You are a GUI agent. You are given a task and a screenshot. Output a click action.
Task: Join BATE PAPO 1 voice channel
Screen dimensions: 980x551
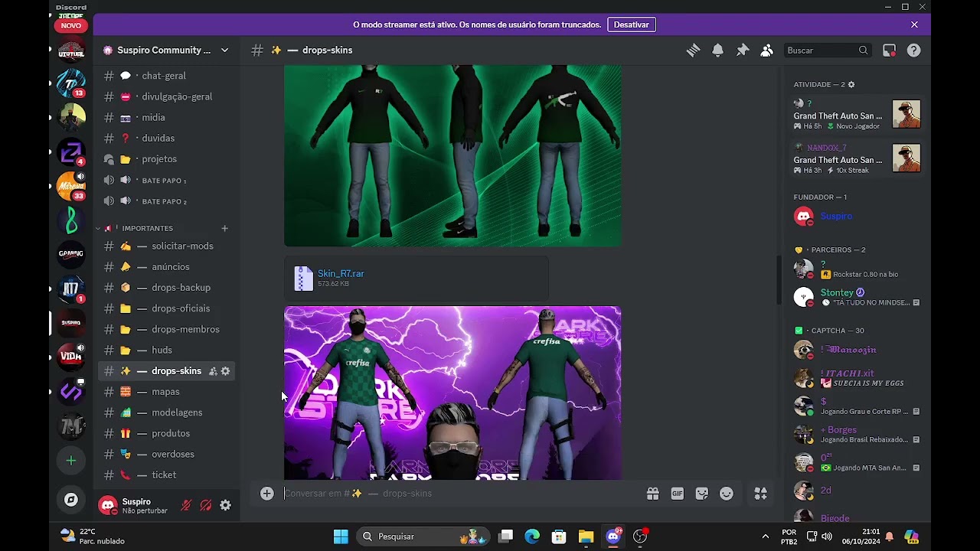point(167,180)
